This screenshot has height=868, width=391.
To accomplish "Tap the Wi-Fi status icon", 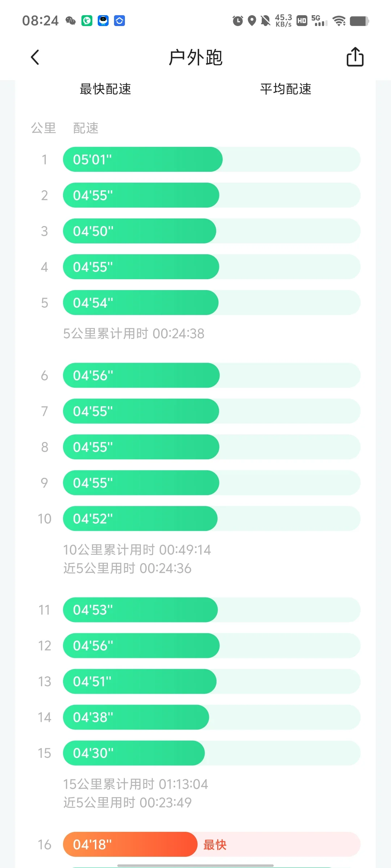I will pos(339,21).
